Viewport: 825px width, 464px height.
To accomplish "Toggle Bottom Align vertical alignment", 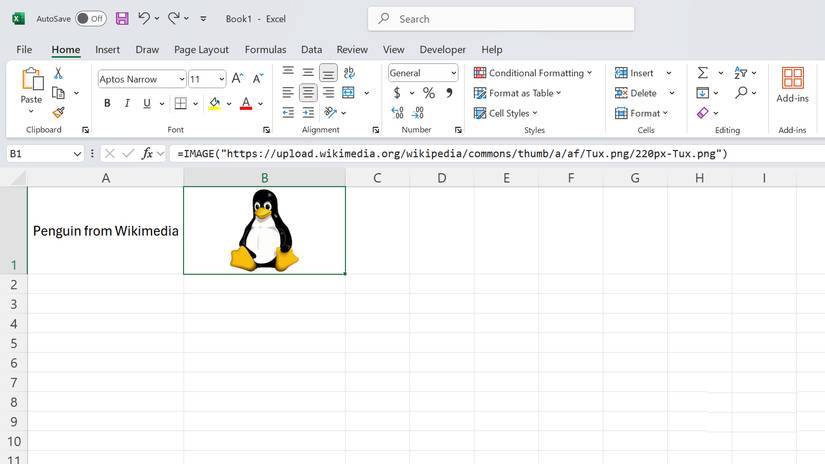I will pyautogui.click(x=328, y=73).
